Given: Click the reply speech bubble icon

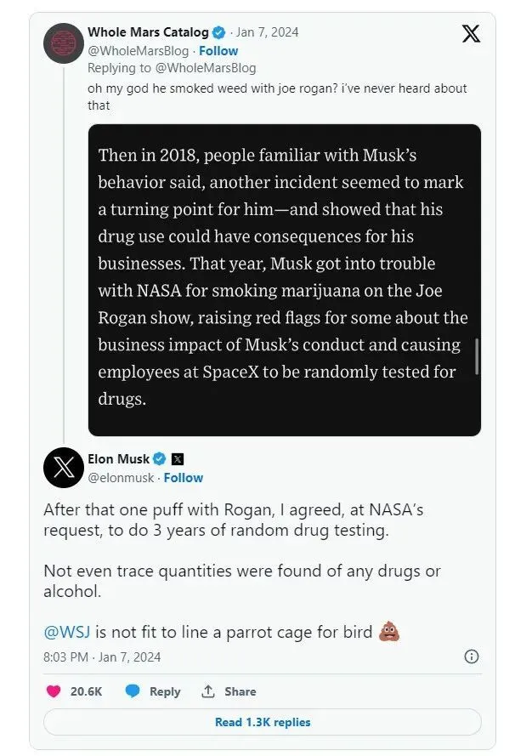Looking at the screenshot, I should pos(133,691).
